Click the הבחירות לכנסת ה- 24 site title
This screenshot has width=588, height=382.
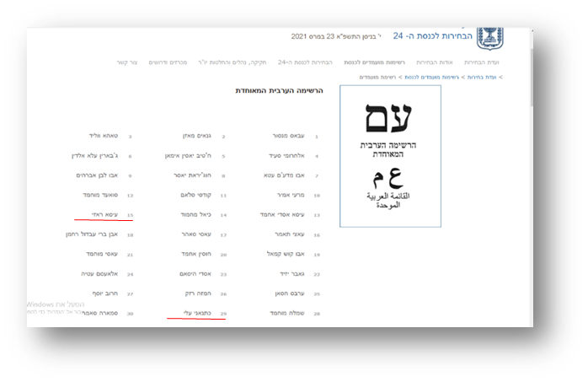point(432,36)
